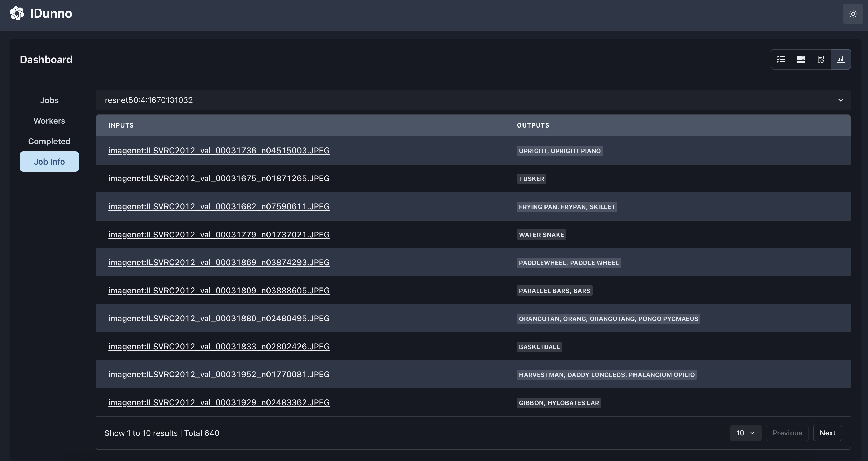Image resolution: width=868 pixels, height=461 pixels.
Task: Open the resnet50:4:1670131032 job dropdown
Action: (x=473, y=100)
